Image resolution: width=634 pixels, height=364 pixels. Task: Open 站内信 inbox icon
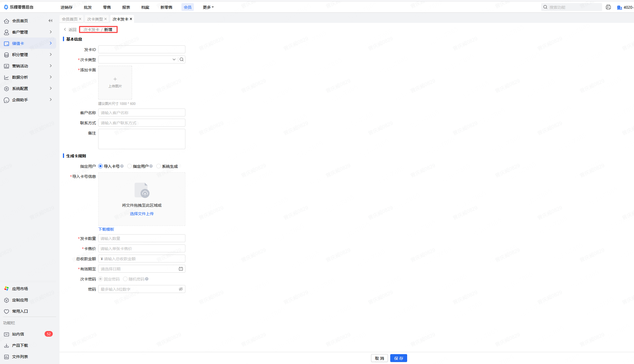tap(6, 334)
